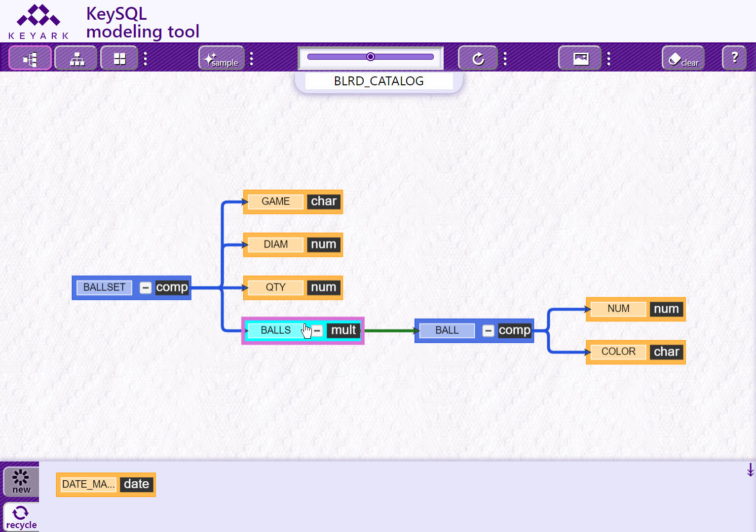
Task: Open help with the question mark button
Action: 734,58
